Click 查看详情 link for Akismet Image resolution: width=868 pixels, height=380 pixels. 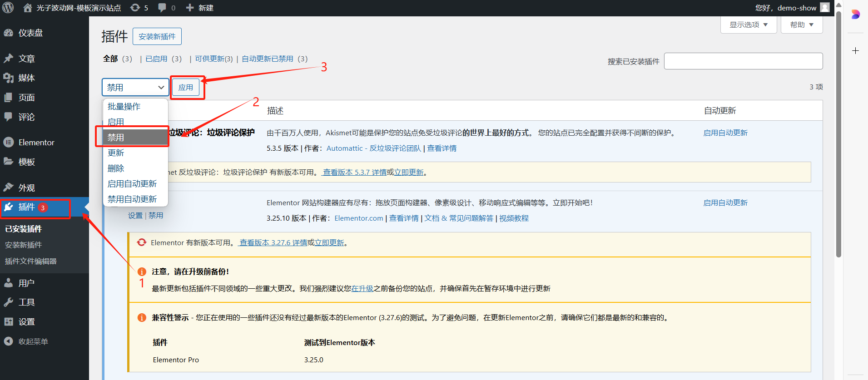[x=442, y=148]
